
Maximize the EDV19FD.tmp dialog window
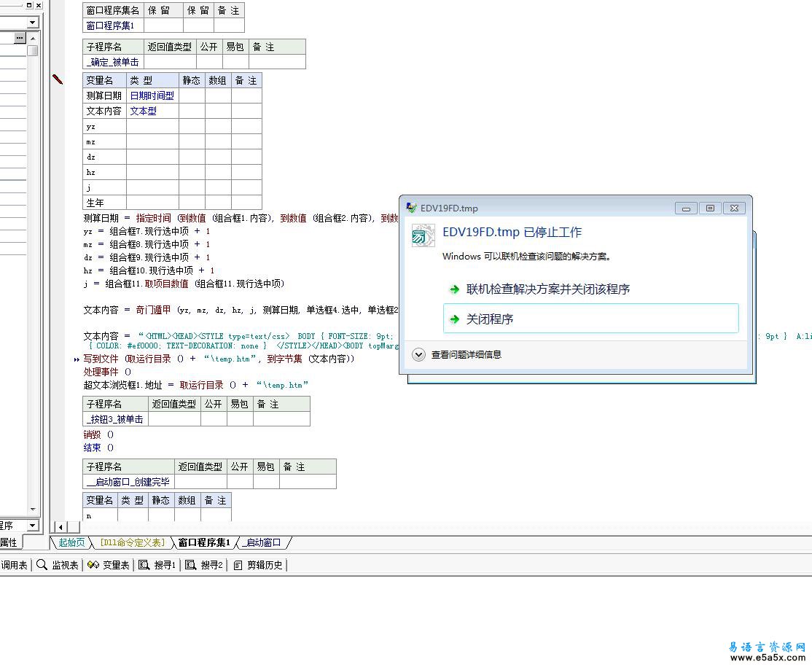coord(710,208)
